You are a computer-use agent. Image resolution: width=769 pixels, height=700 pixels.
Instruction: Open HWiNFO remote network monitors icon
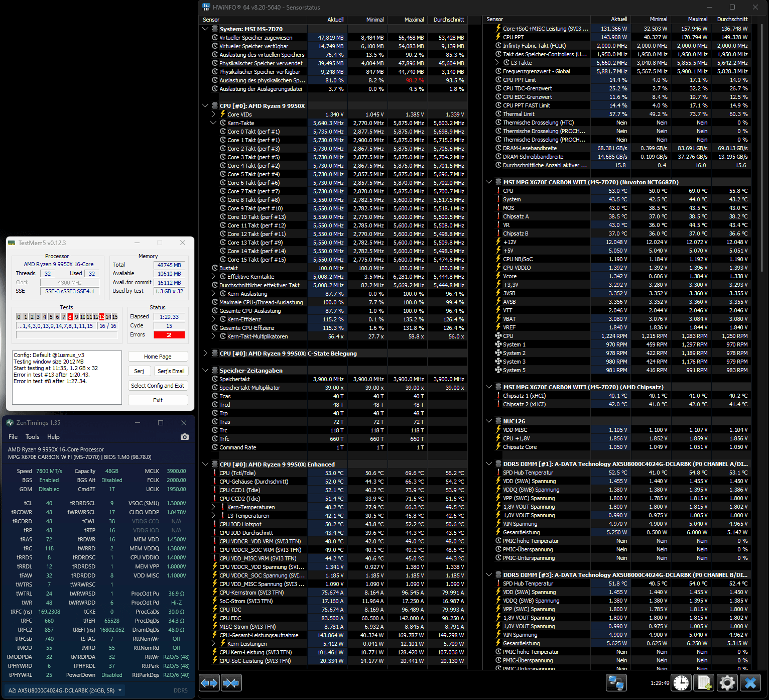coord(616,683)
